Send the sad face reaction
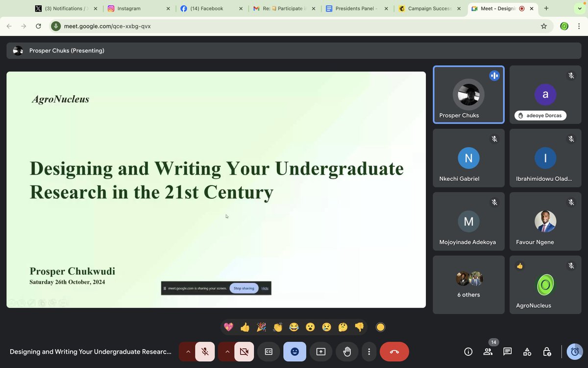This screenshot has height=368, width=588. coord(327,327)
